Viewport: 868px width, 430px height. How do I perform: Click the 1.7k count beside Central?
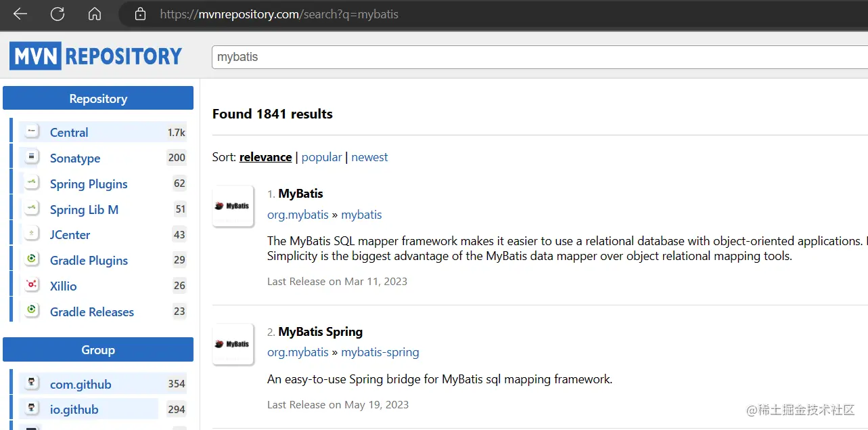(x=177, y=133)
